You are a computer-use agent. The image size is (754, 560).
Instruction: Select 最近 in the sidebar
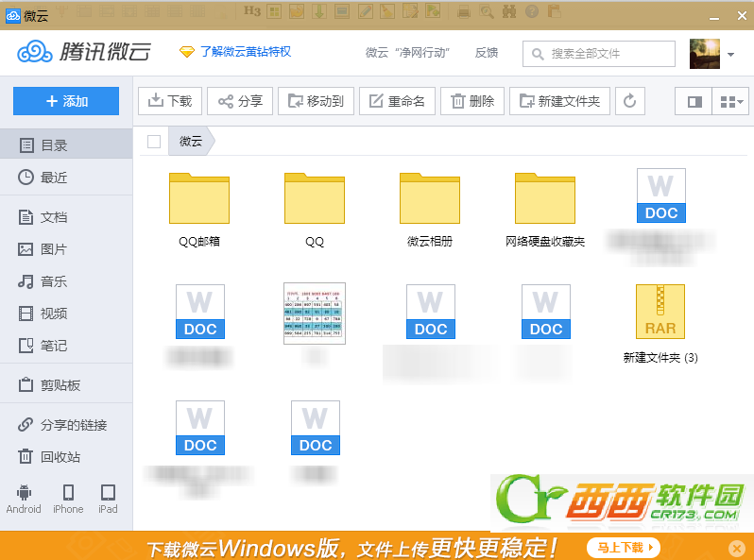point(66,178)
